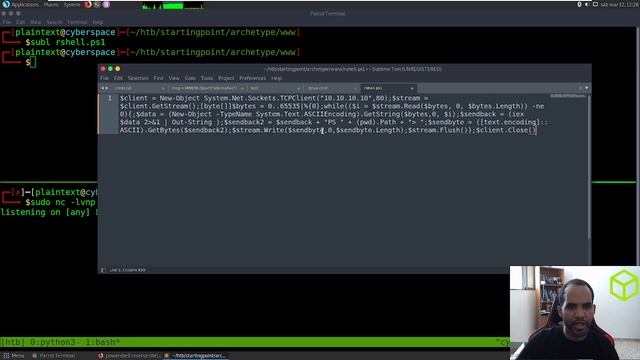Screen dimensions: 640x360
Task: Open Sublime Text Goto menu
Action: point(190,78)
